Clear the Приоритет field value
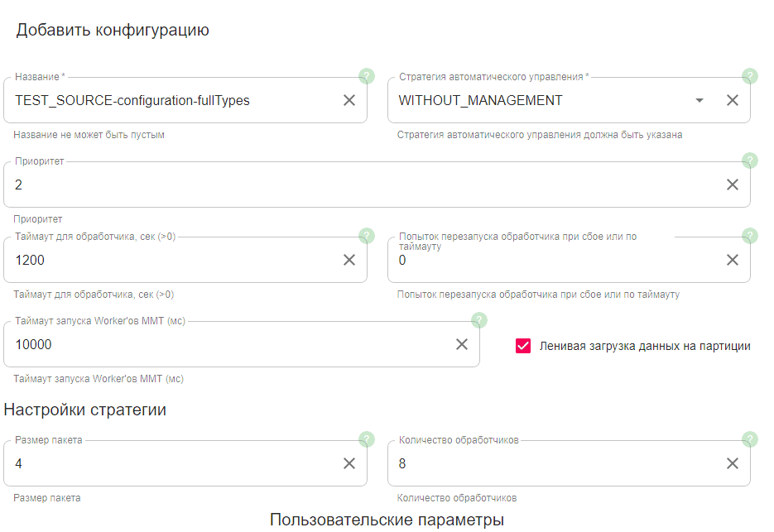The image size is (774, 532). [x=733, y=185]
